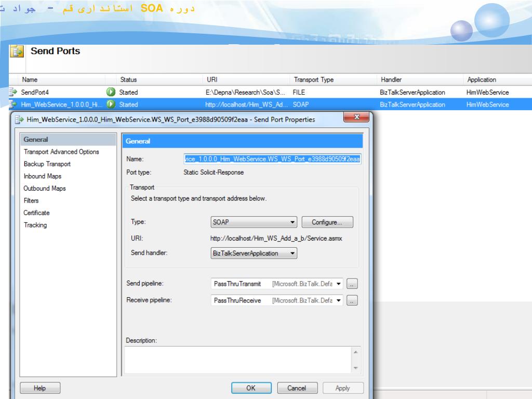Viewport: 532px width, 399px height.
Task: Click the Cancel button
Action: click(297, 388)
